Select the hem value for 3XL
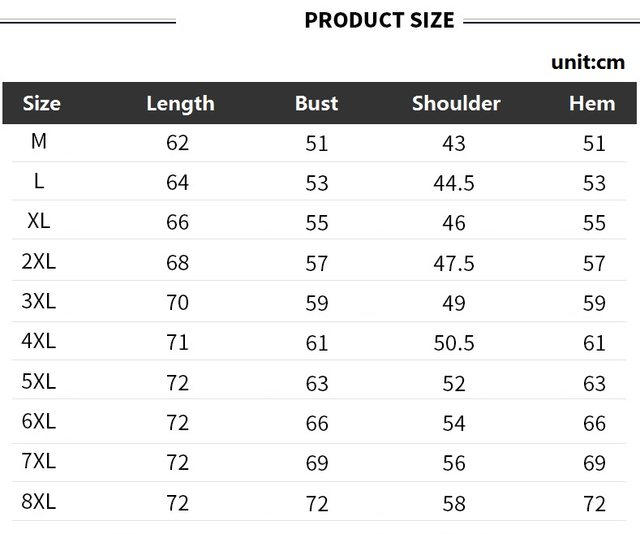 594,303
